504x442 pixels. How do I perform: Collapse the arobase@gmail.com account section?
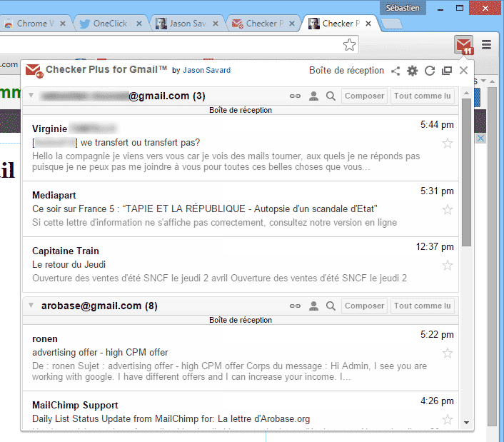coord(31,305)
